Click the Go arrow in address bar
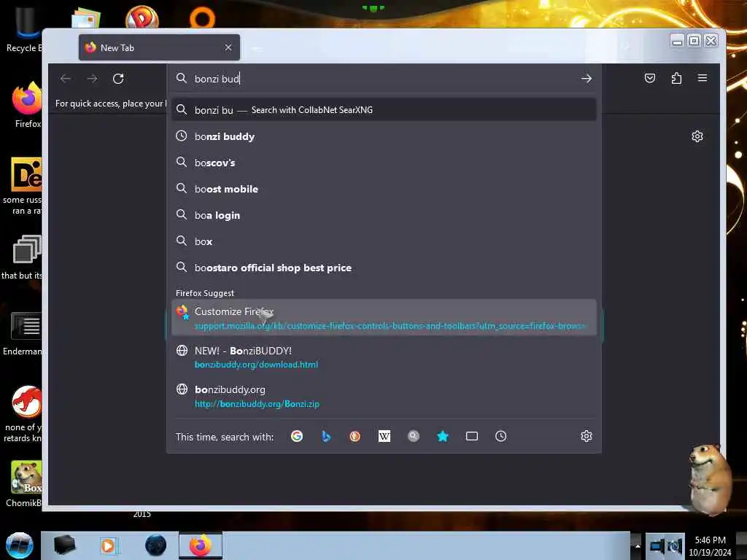 pyautogui.click(x=586, y=79)
